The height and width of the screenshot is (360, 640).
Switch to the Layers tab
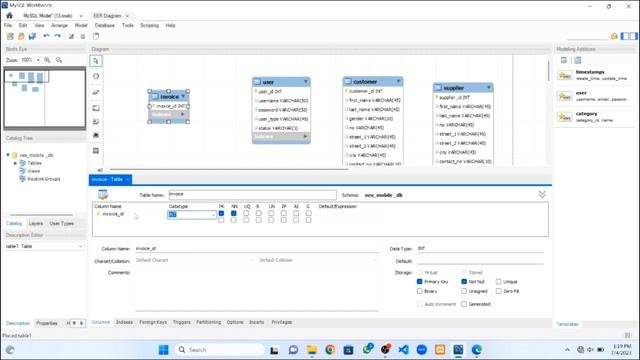36,224
